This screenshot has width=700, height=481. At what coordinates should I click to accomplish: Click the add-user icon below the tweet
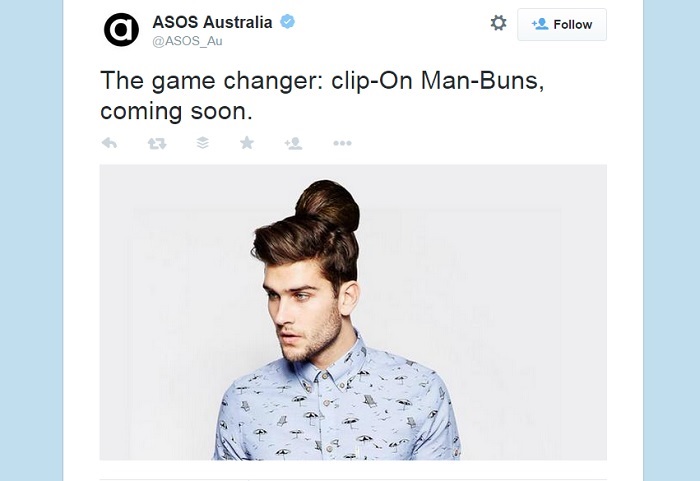(293, 143)
